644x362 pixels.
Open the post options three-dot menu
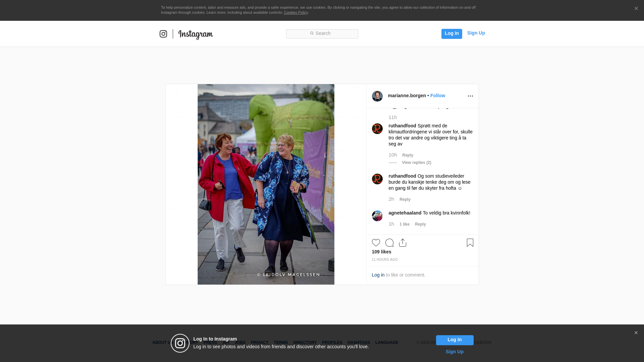pyautogui.click(x=470, y=96)
